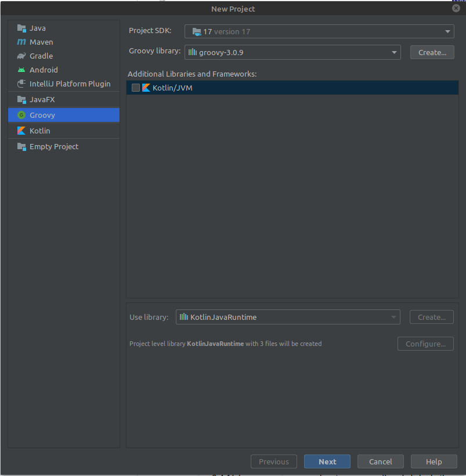The width and height of the screenshot is (466, 476).
Task: Select the Java project type
Action: pos(64,28)
